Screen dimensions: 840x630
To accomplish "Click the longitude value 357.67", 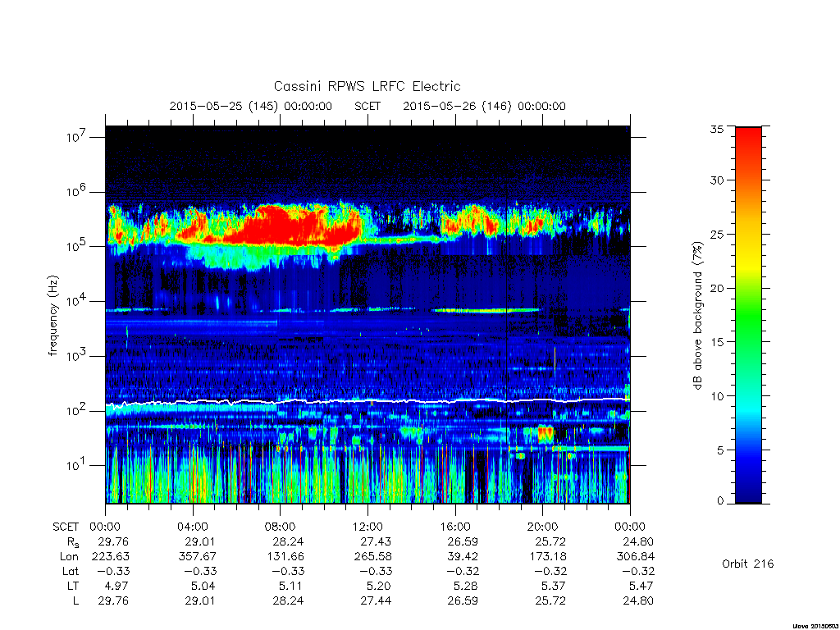I will tap(198, 557).
